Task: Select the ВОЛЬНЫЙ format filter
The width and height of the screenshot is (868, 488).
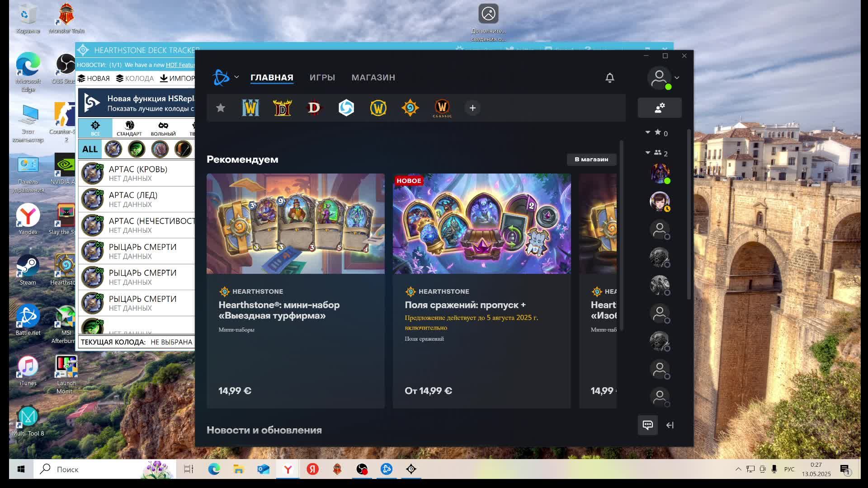Action: (163, 128)
